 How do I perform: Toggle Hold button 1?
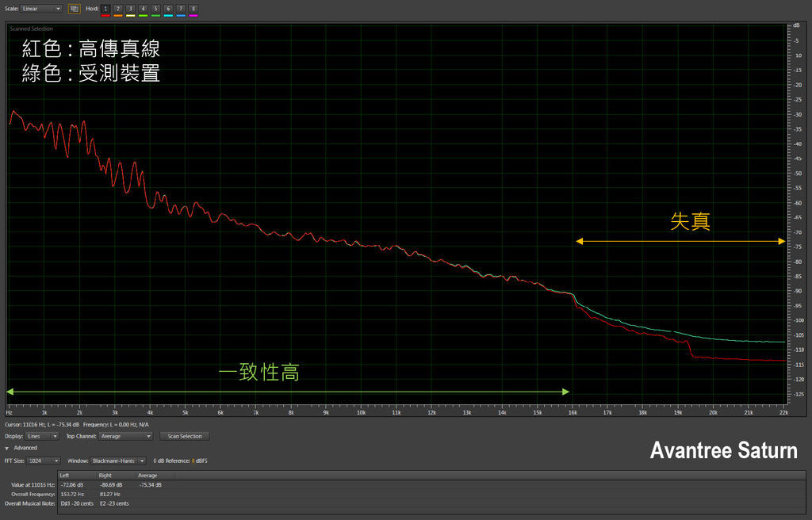[x=105, y=9]
